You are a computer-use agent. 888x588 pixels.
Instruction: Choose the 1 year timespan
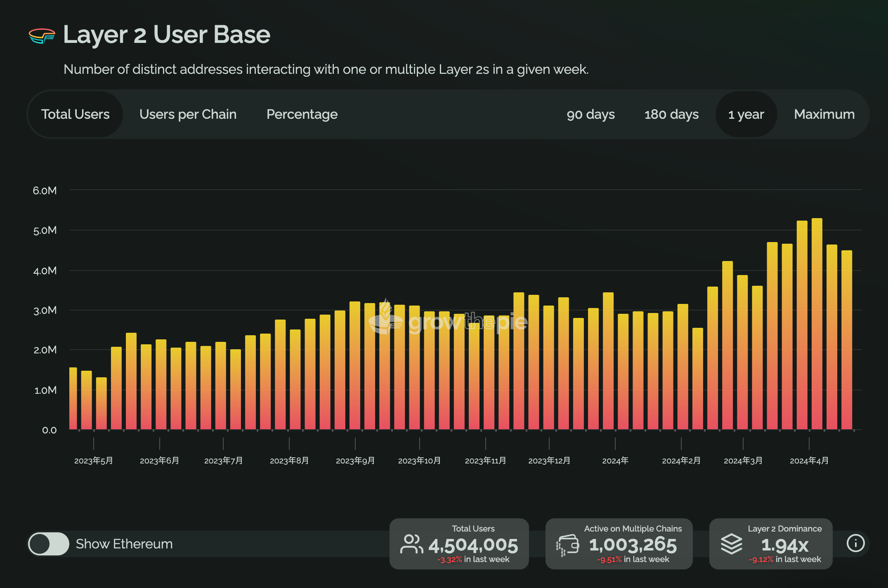tap(746, 114)
